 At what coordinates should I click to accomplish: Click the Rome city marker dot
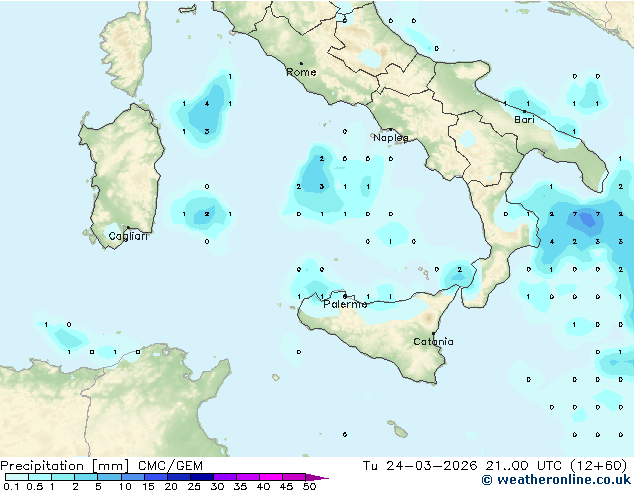pos(301,63)
